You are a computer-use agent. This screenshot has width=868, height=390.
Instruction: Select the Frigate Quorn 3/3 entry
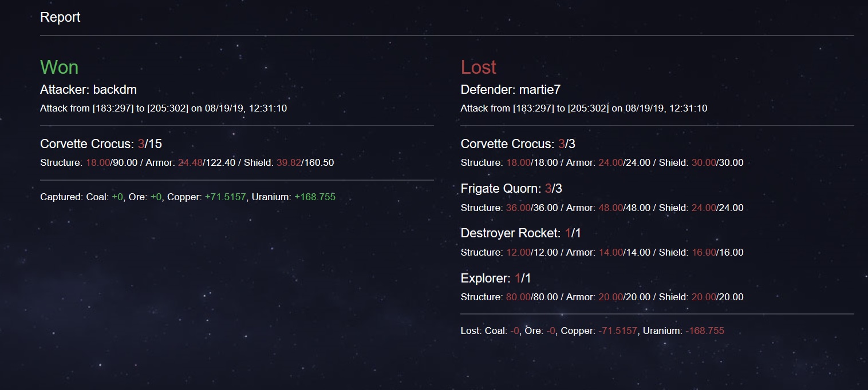click(514, 189)
